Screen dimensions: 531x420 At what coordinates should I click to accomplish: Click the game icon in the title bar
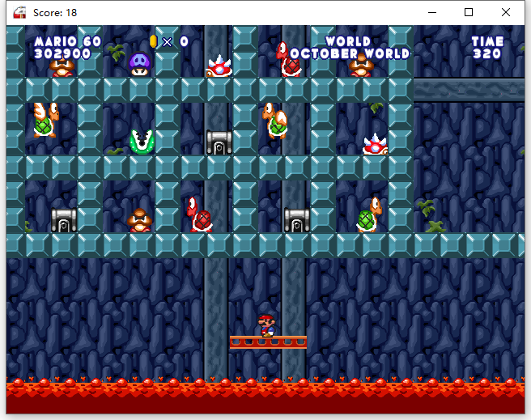click(19, 12)
